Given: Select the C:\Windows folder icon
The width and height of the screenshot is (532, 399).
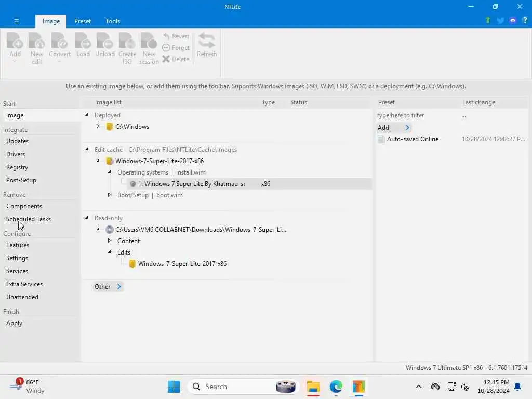Looking at the screenshot, I should [109, 127].
